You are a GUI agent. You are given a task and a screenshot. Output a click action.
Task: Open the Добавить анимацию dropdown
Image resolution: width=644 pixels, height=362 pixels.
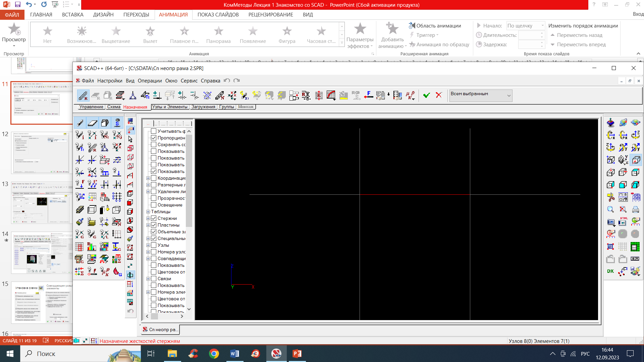[x=392, y=36]
